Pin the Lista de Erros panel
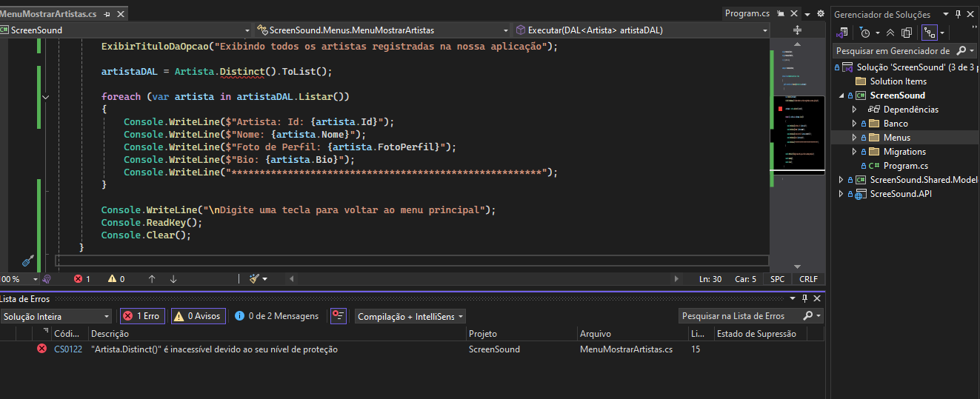Viewport: 980px width, 399px height. coord(804,298)
